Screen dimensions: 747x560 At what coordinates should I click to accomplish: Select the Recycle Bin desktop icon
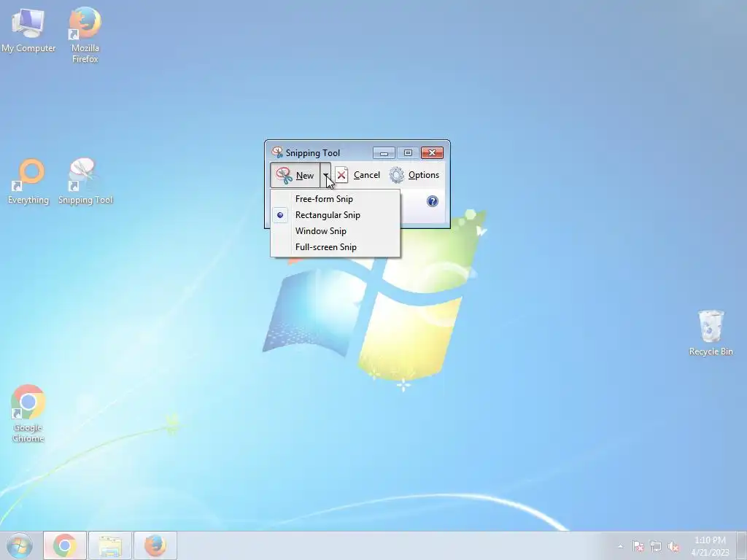[711, 333]
